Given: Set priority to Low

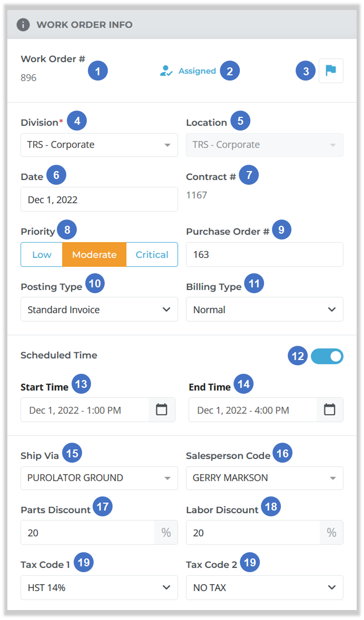Looking at the screenshot, I should point(42,254).
